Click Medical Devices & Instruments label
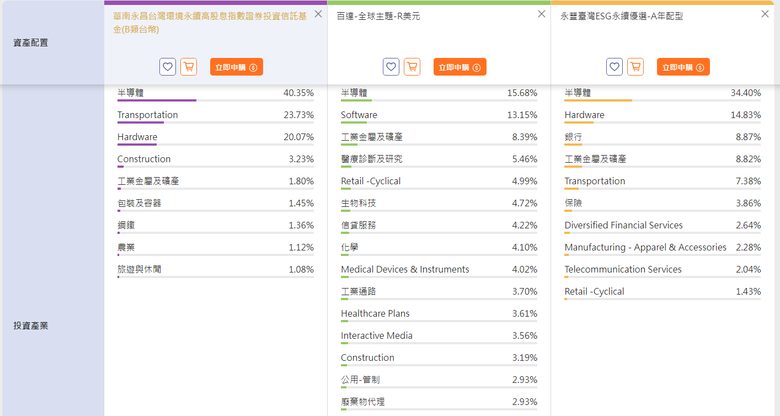The image size is (780, 416). tap(405, 269)
